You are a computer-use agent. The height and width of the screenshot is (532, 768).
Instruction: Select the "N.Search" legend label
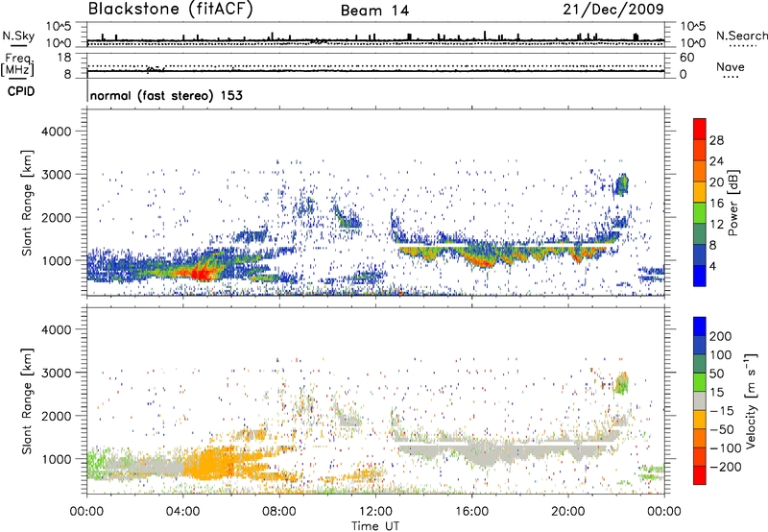741,36
